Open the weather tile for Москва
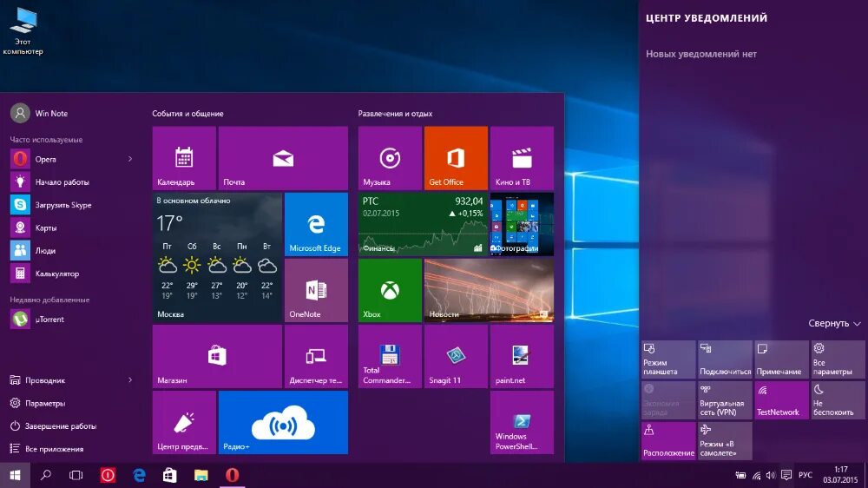 [217, 258]
